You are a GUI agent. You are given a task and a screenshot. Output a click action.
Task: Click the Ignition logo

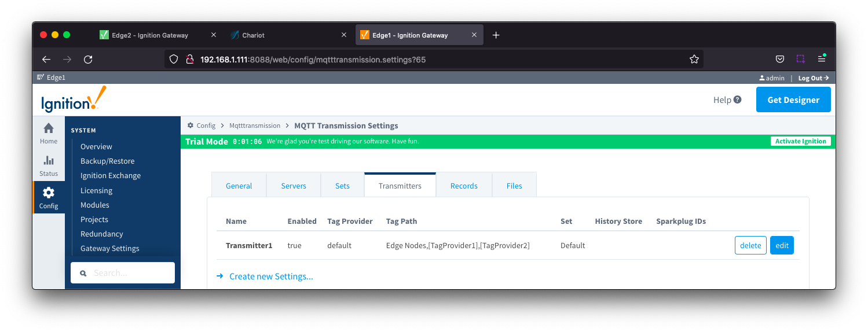point(74,99)
